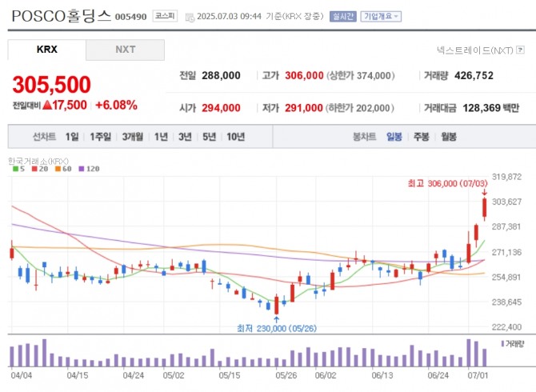
Task: Click the purple 120-day moving average legend
Action: 90,169
